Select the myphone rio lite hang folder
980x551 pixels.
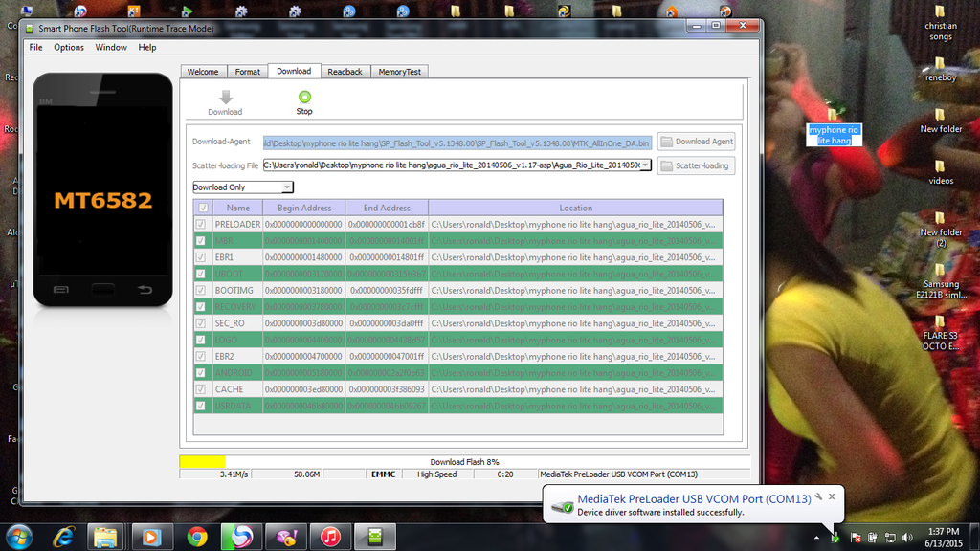[x=834, y=127]
